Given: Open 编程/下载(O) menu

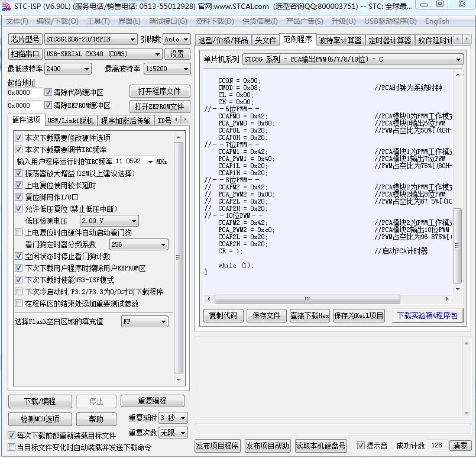Looking at the screenshot, I should click(57, 21).
